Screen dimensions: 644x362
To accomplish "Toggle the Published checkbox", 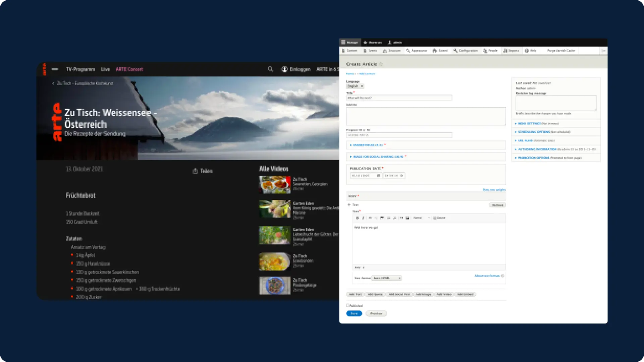I will pyautogui.click(x=347, y=305).
